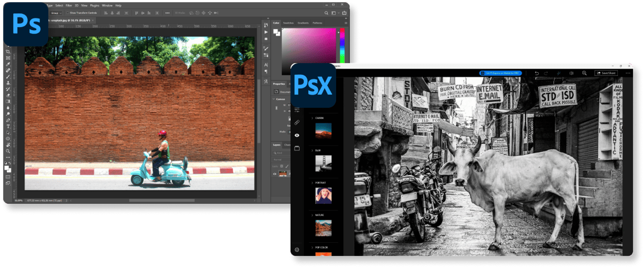Click inside the magenta color picker field

[309, 46]
